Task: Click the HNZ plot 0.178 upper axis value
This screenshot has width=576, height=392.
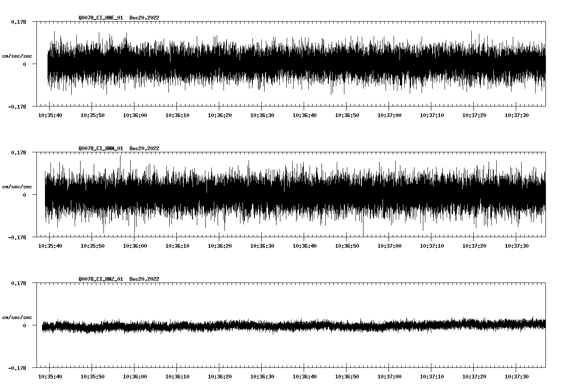Action: coord(18,283)
